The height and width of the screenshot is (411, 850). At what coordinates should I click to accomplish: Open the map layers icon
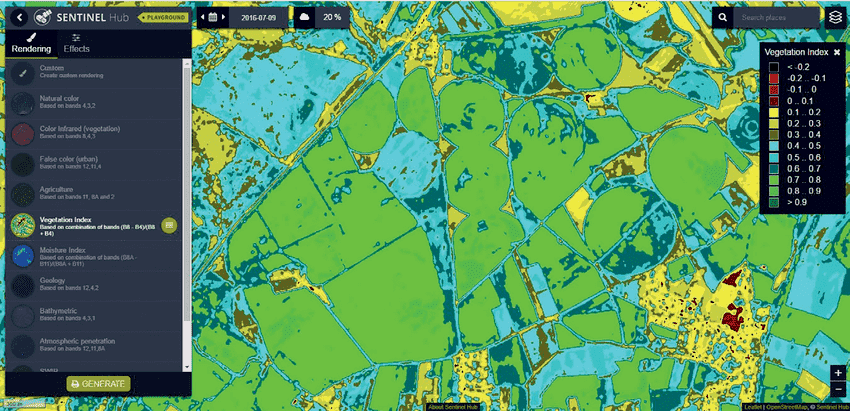click(x=835, y=17)
